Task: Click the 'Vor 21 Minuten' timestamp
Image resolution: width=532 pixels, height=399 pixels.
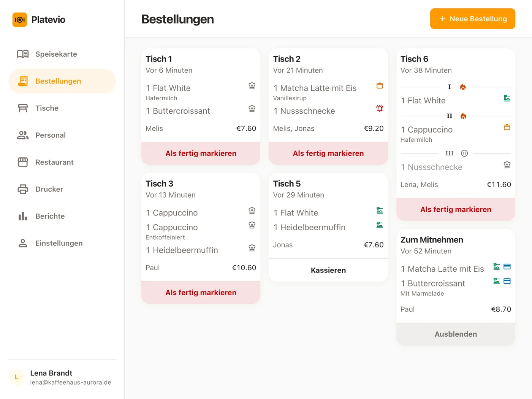Action: point(298,70)
